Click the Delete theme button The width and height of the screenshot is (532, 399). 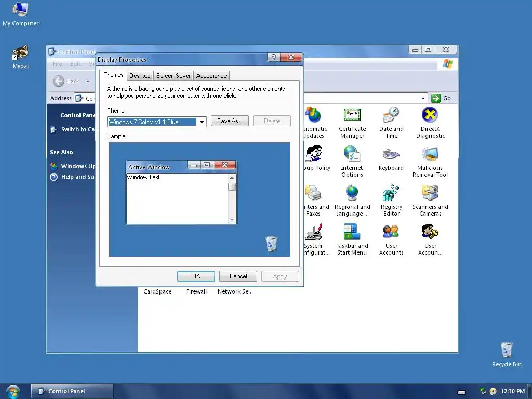[272, 121]
